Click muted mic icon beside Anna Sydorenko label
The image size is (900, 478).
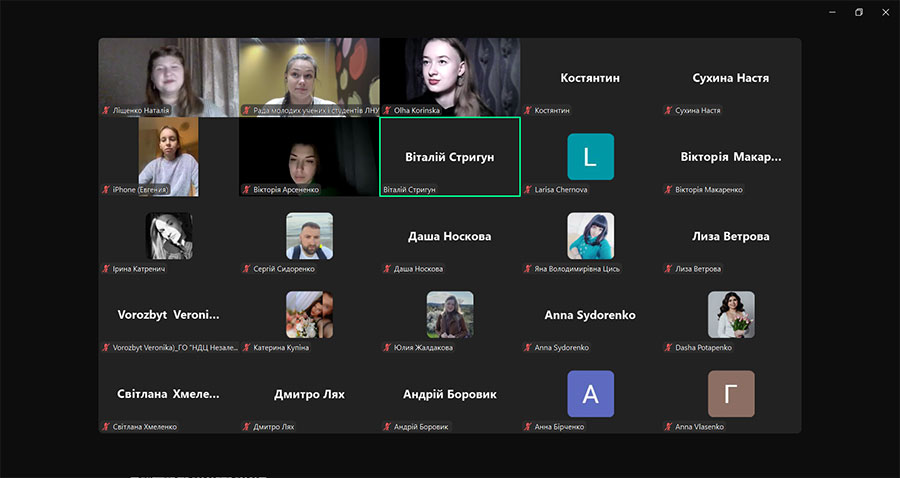(x=527, y=347)
